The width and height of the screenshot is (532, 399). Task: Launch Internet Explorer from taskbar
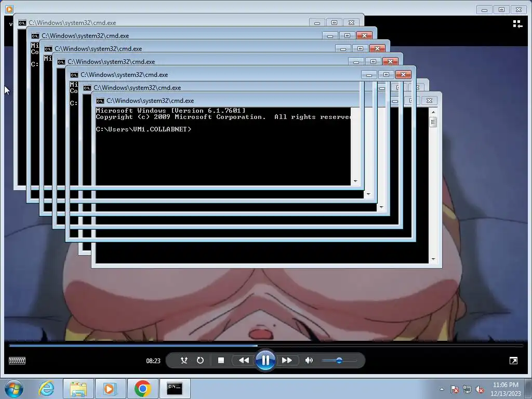tap(46, 389)
